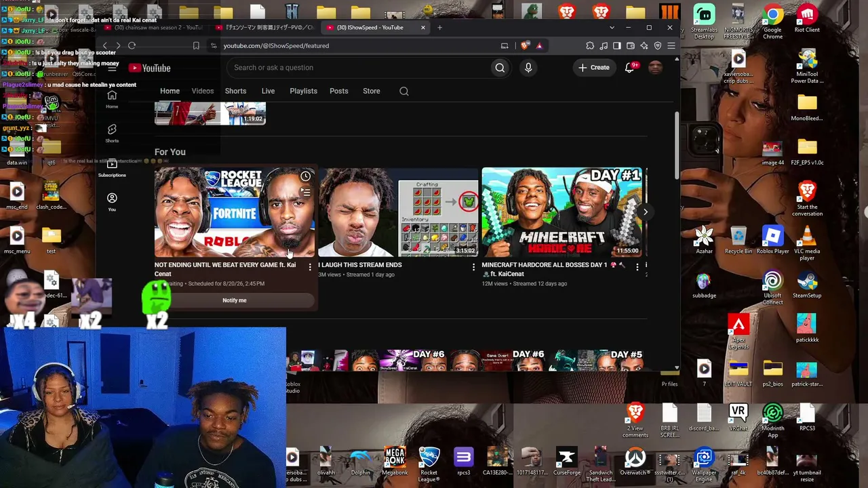Image resolution: width=868 pixels, height=488 pixels.
Task: Open a new browser tab
Action: coord(439,28)
